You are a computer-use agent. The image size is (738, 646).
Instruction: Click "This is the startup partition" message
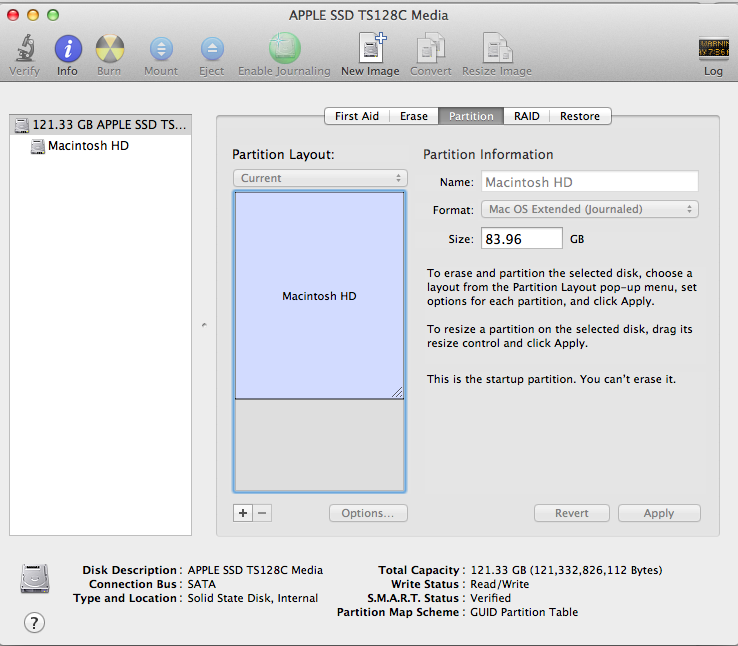[551, 379]
